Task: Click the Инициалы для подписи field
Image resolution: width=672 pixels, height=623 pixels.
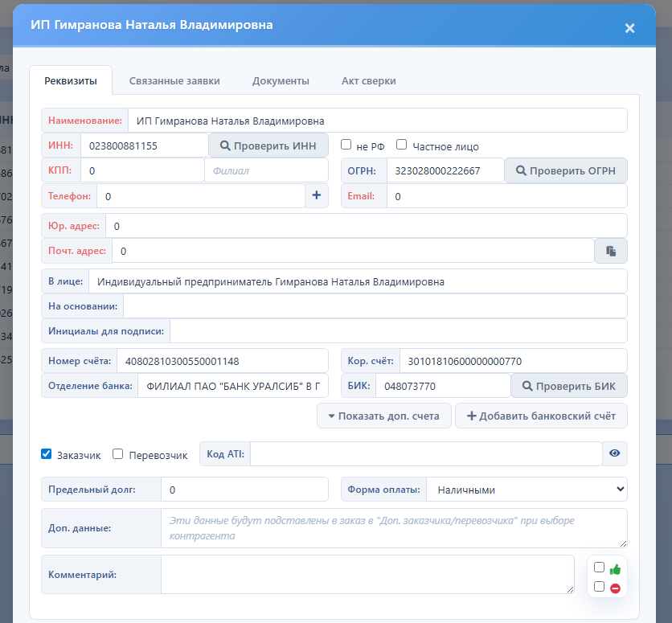Action: point(399,330)
